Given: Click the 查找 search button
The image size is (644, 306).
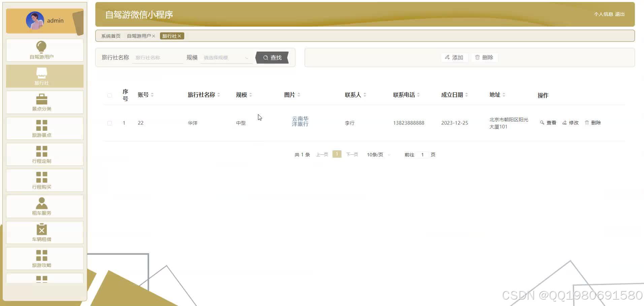Looking at the screenshot, I should pos(272,57).
